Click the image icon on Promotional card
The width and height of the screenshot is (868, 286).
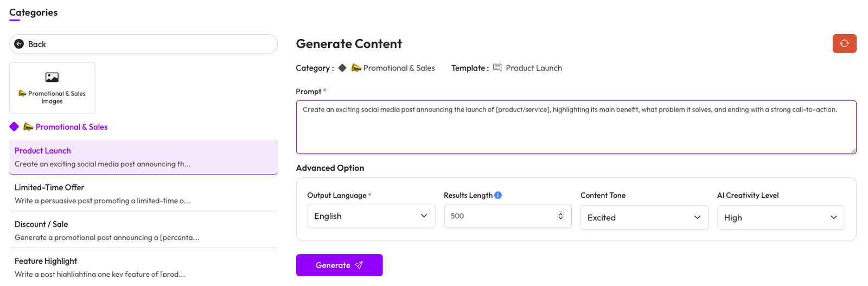coord(52,77)
